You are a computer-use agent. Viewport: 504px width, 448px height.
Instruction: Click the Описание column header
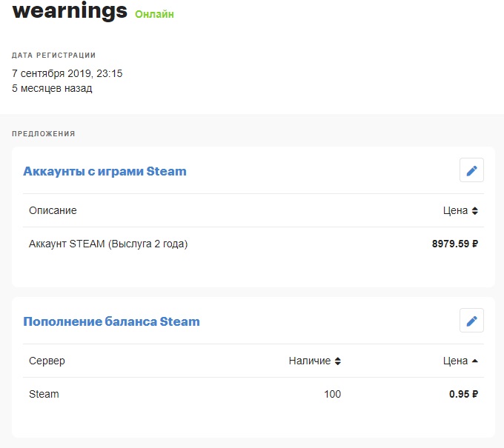point(53,210)
